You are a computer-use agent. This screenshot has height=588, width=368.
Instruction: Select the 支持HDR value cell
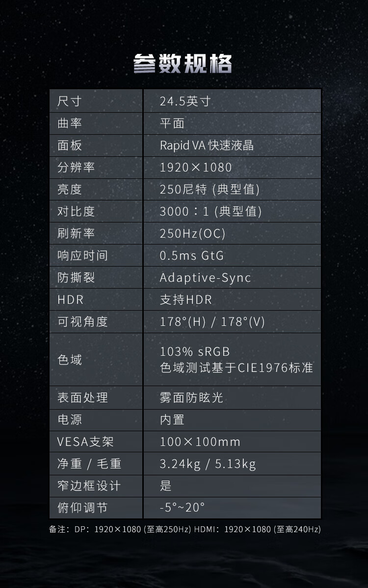coord(185,300)
